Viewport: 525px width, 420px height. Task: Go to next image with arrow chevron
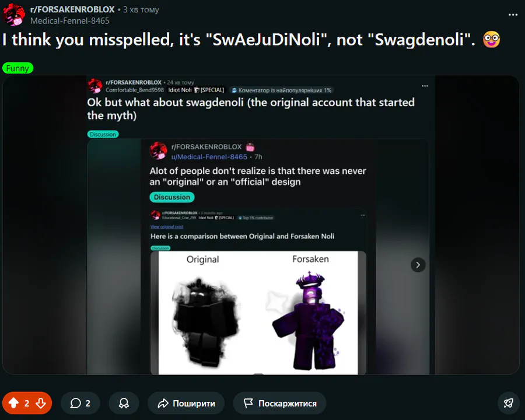(418, 265)
